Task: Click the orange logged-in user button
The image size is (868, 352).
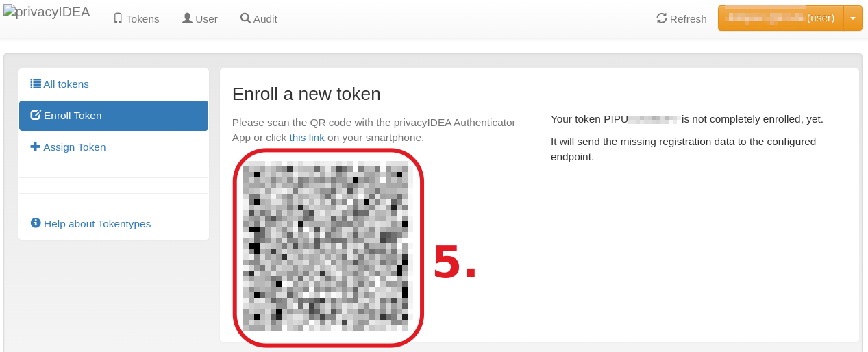Action: click(x=780, y=18)
